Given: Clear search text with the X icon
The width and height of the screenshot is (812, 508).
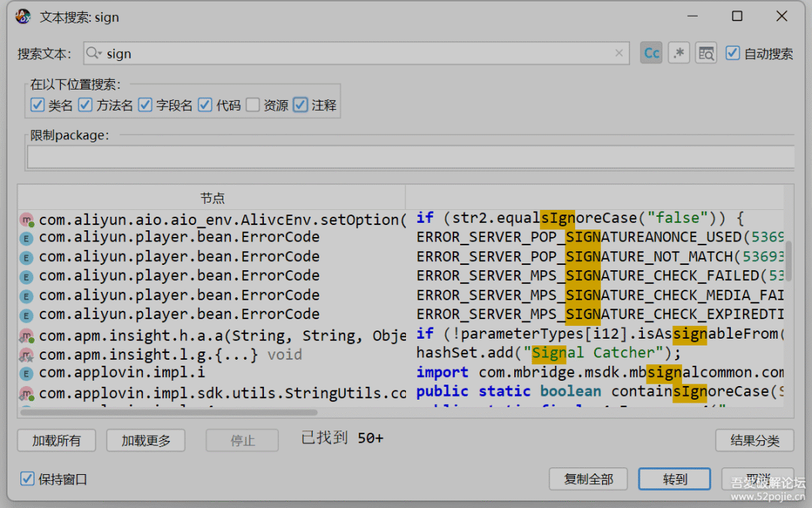Looking at the screenshot, I should click(x=619, y=53).
